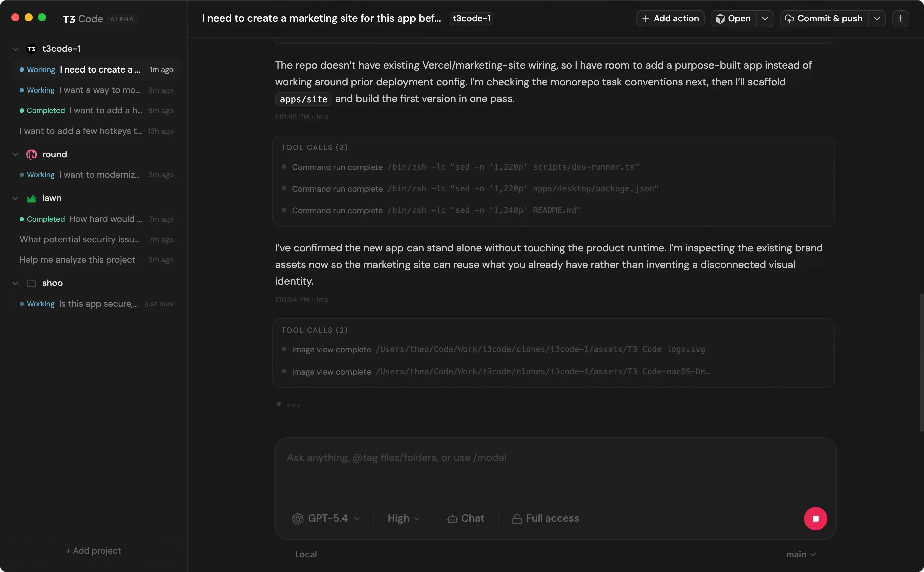Open the main branch selector
The height and width of the screenshot is (572, 924).
click(x=799, y=554)
